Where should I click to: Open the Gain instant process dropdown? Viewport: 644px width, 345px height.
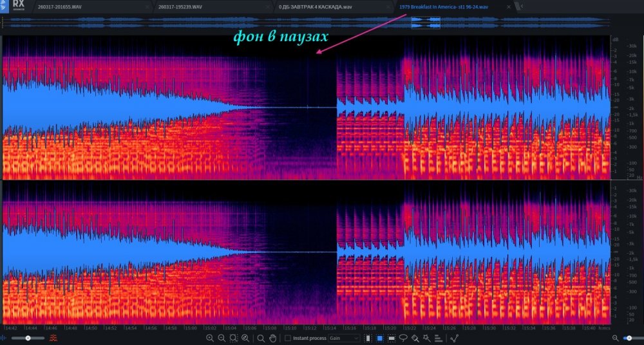coord(344,338)
